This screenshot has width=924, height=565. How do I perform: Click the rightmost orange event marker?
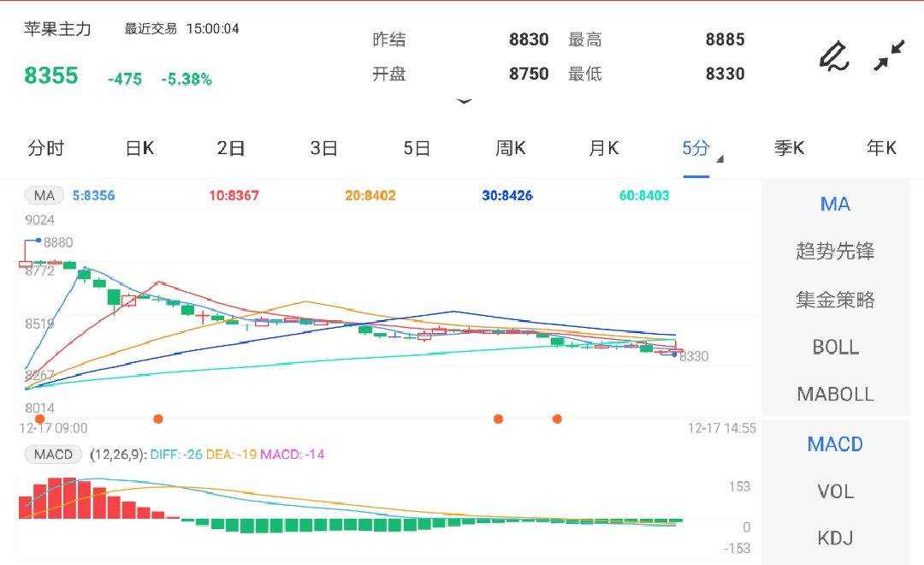point(557,419)
